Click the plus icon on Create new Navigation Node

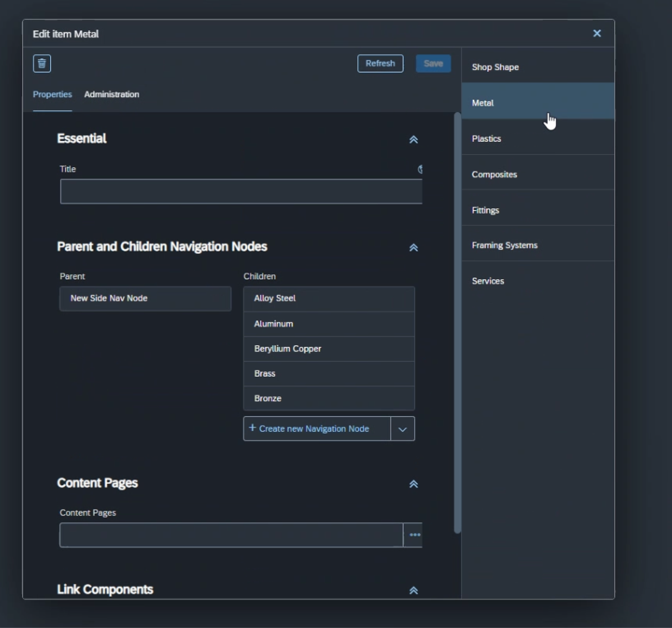[252, 428]
